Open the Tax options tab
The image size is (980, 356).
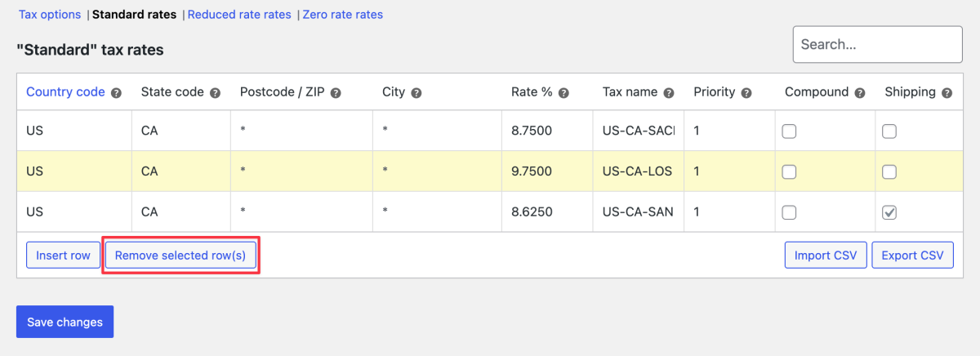50,15
